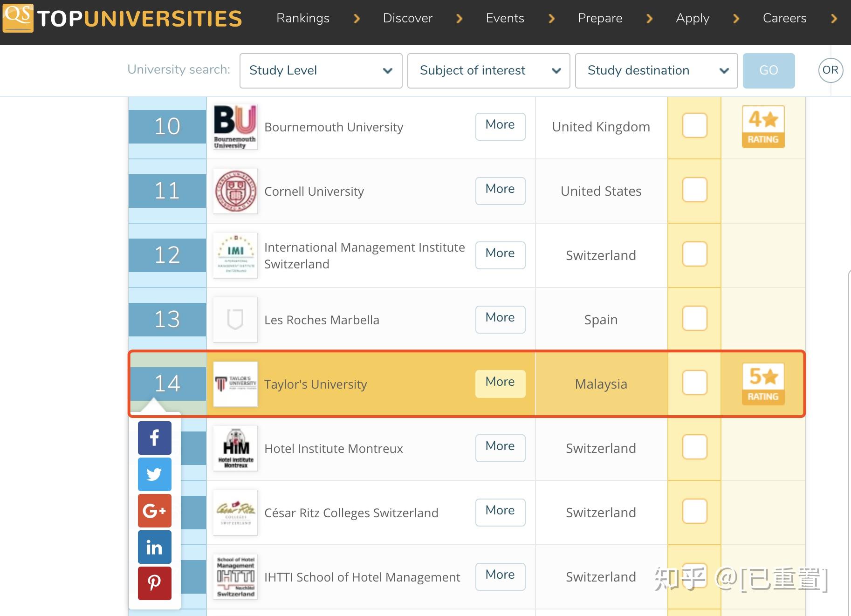
Task: Share on Google Plus icon
Action: 155,511
